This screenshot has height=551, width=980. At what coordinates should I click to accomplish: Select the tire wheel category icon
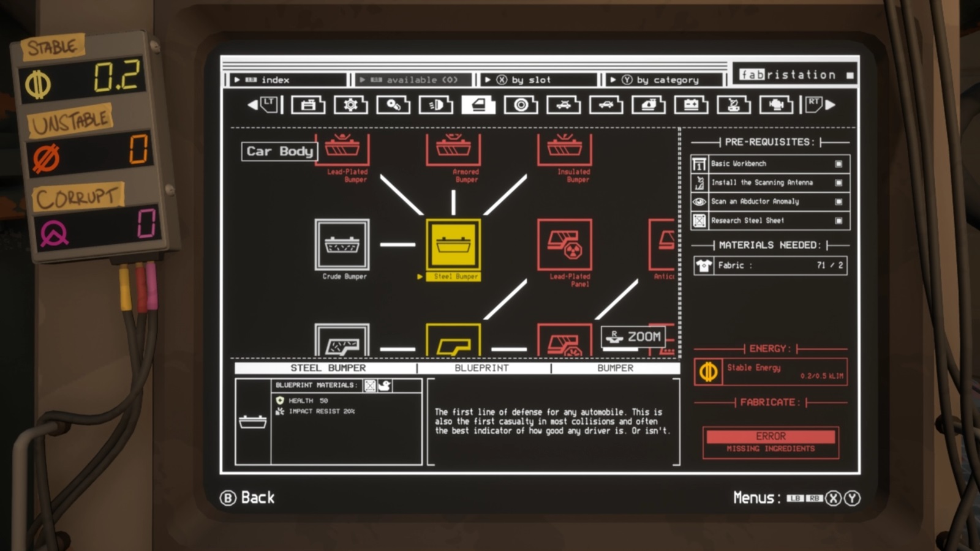click(x=521, y=105)
